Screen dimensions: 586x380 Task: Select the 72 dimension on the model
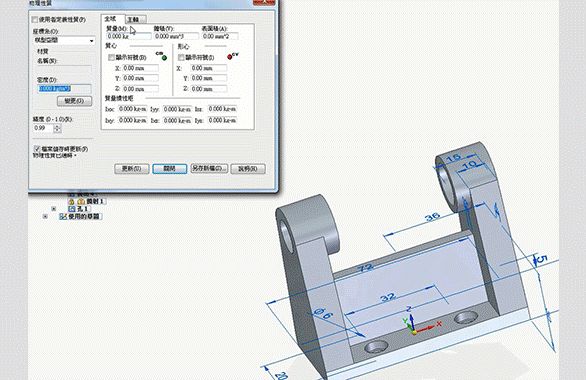tap(366, 268)
